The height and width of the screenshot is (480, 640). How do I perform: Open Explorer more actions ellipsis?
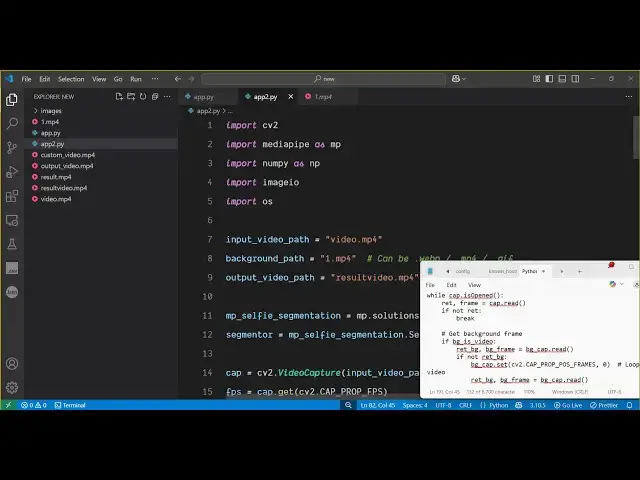(x=167, y=97)
